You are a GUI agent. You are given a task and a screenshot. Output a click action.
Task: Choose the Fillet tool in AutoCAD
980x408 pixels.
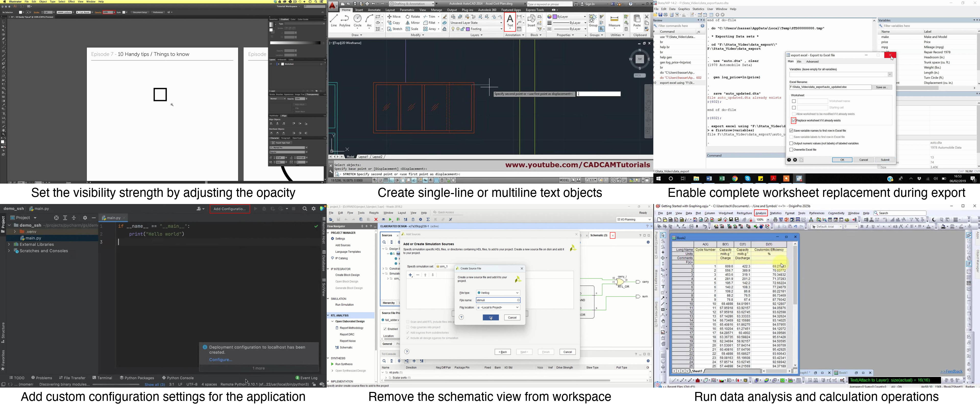click(x=430, y=23)
